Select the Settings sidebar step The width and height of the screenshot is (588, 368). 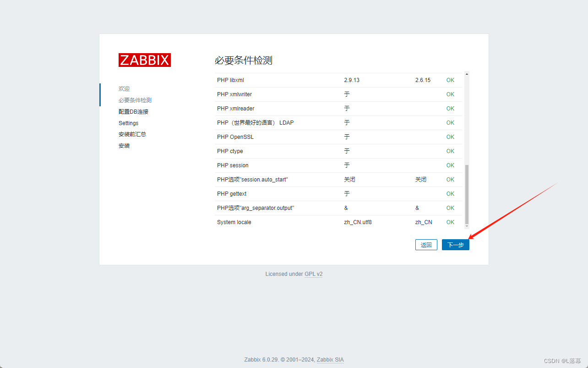coord(128,123)
